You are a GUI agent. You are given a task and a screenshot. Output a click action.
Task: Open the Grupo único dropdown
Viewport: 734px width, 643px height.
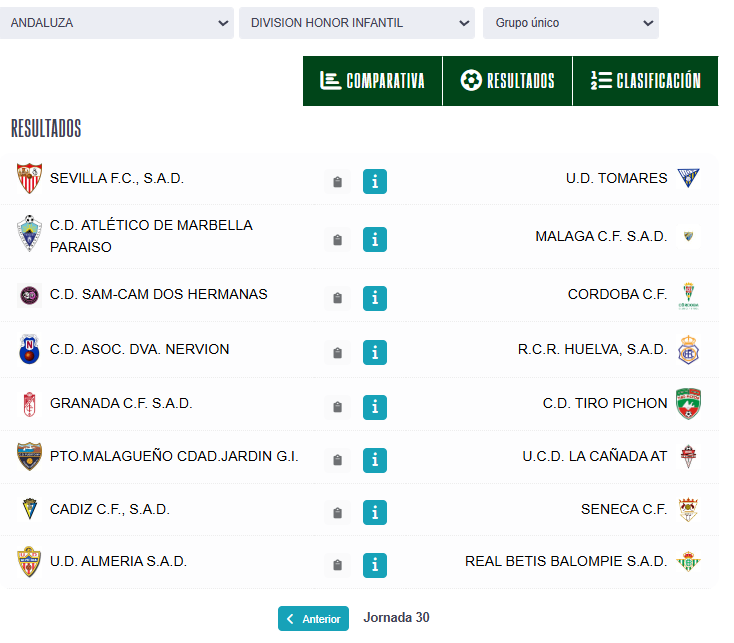571,23
